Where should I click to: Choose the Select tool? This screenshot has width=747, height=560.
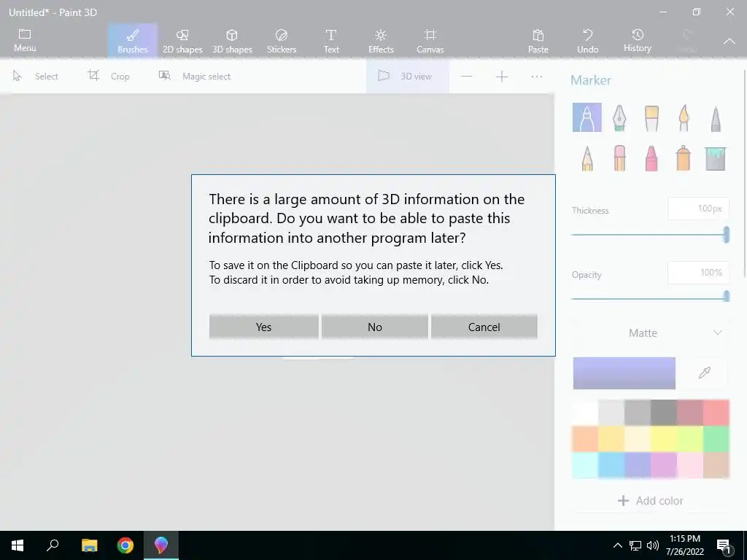[x=35, y=76]
